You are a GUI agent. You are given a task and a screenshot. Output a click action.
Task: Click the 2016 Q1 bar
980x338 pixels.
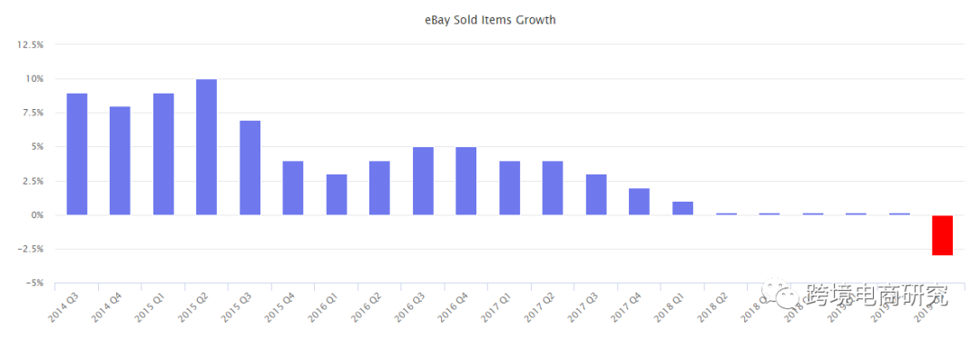[x=337, y=194]
